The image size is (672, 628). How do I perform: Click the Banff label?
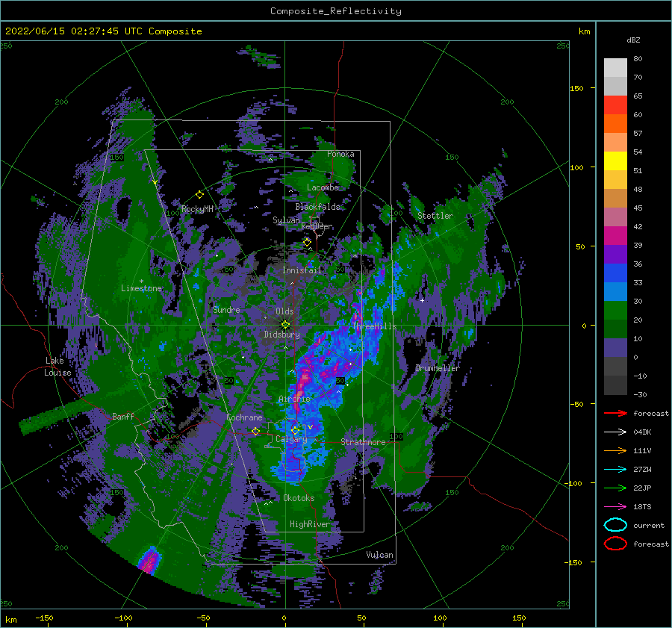(x=123, y=416)
